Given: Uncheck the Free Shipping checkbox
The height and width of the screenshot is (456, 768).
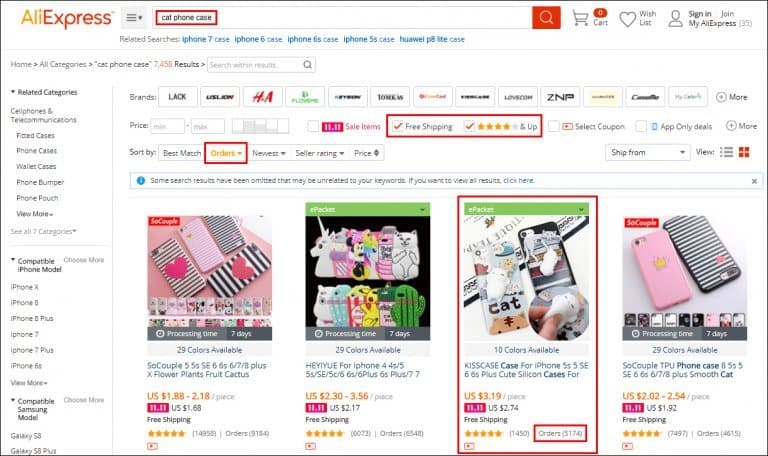Looking at the screenshot, I should [x=398, y=126].
